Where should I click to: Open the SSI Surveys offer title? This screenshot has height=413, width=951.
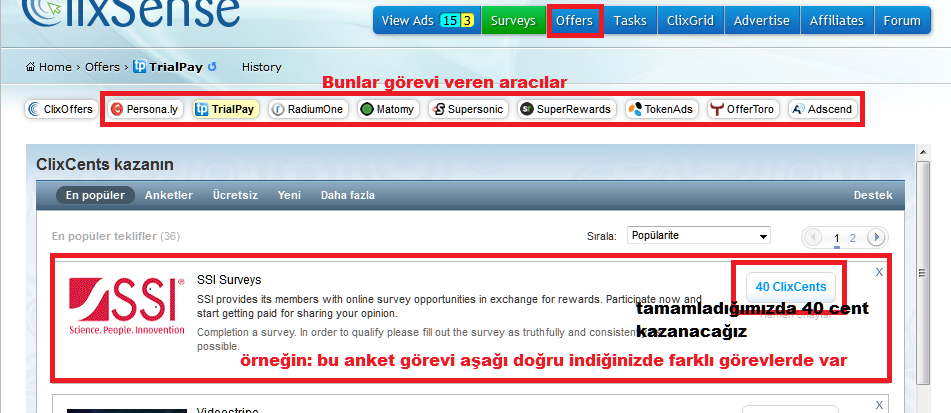tap(229, 280)
